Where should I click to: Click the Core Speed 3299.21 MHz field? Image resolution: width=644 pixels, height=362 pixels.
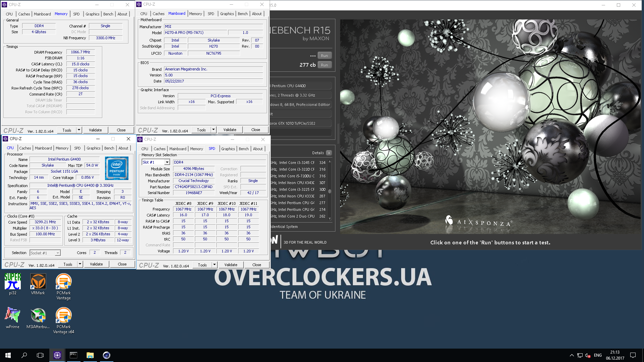pyautogui.click(x=45, y=222)
